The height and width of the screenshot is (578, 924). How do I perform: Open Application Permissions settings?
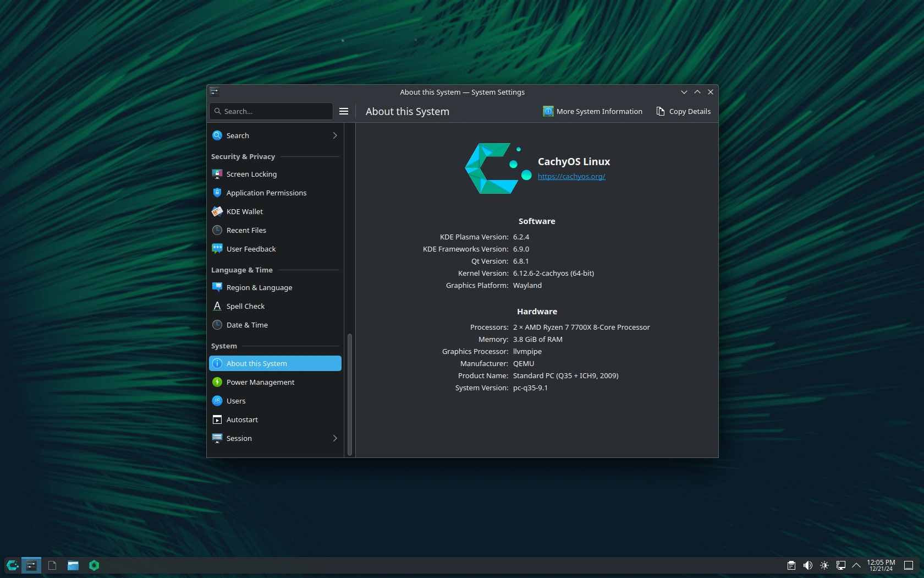point(275,193)
